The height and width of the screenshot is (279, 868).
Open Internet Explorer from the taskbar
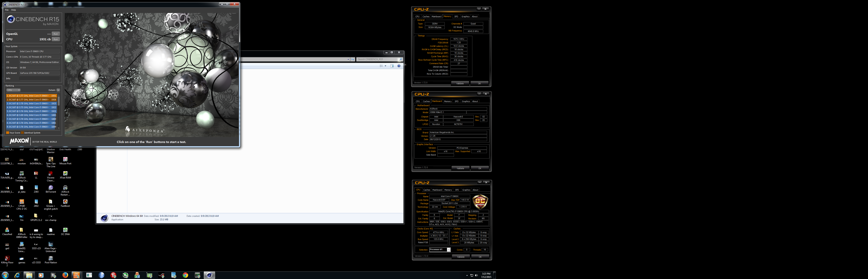pos(17,275)
